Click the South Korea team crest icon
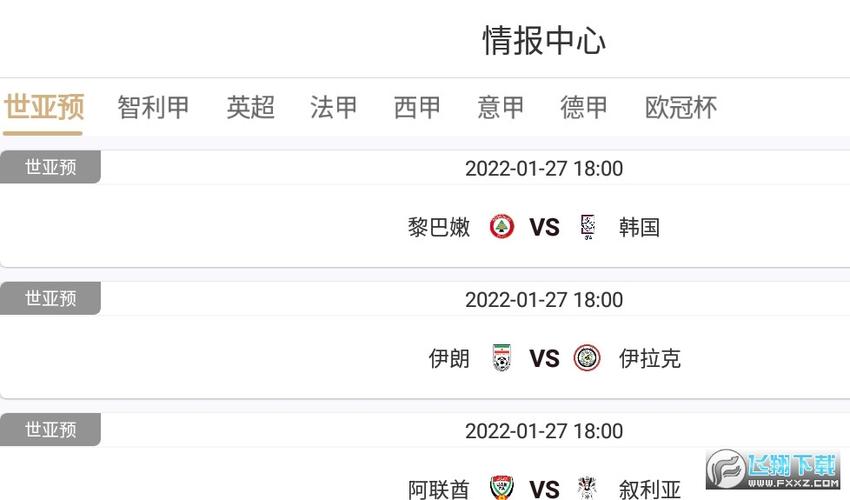The width and height of the screenshot is (850, 500). (x=588, y=227)
